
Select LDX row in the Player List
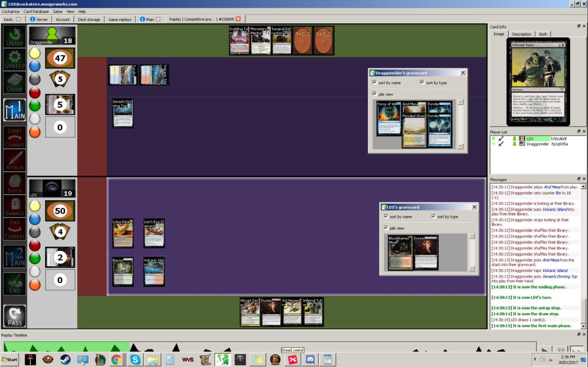tap(538, 138)
